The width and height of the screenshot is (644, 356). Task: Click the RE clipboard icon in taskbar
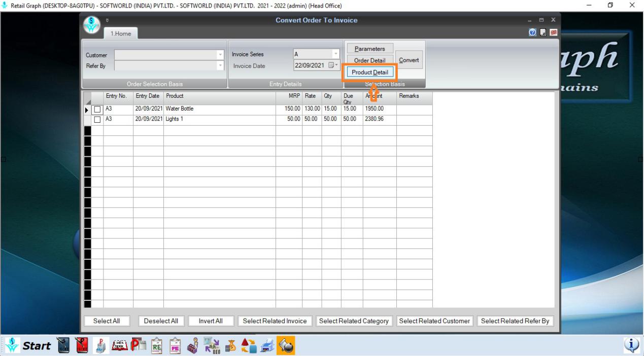[x=157, y=345]
